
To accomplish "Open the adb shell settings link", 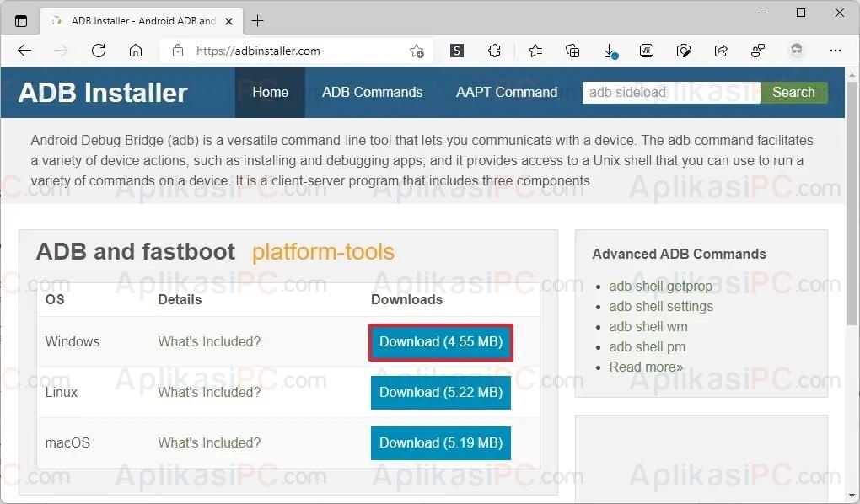I will pyautogui.click(x=661, y=307).
